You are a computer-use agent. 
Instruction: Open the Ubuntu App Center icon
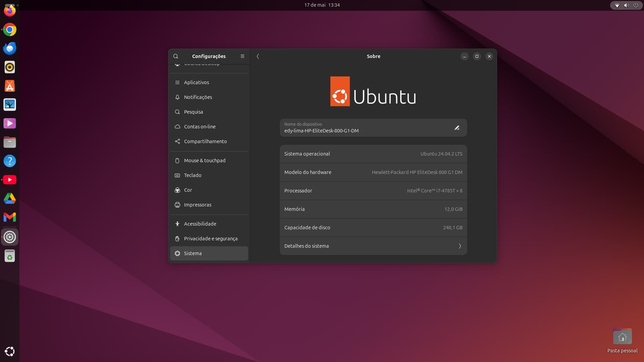point(10,86)
